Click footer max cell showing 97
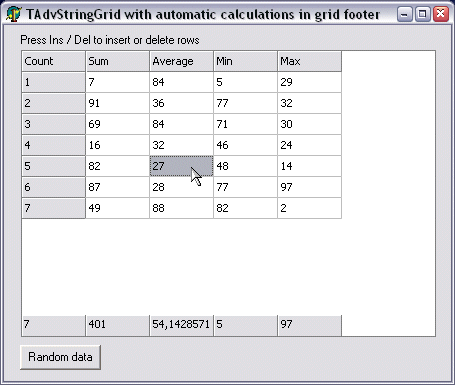 (x=309, y=325)
